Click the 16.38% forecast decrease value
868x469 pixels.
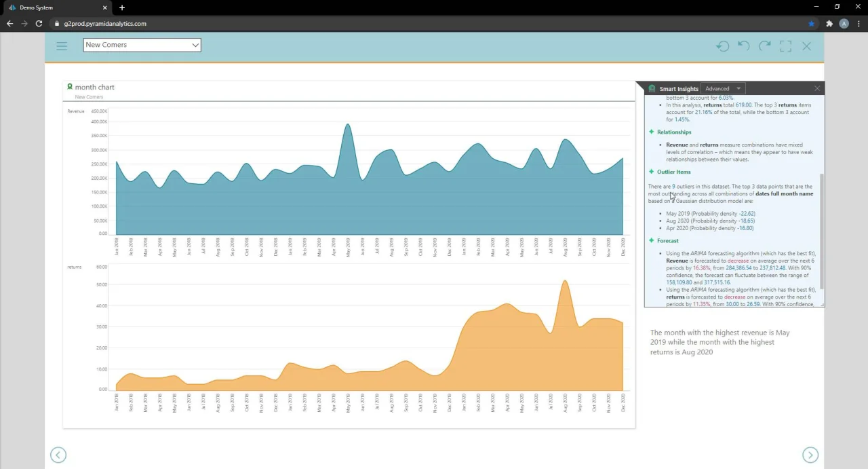click(x=701, y=268)
